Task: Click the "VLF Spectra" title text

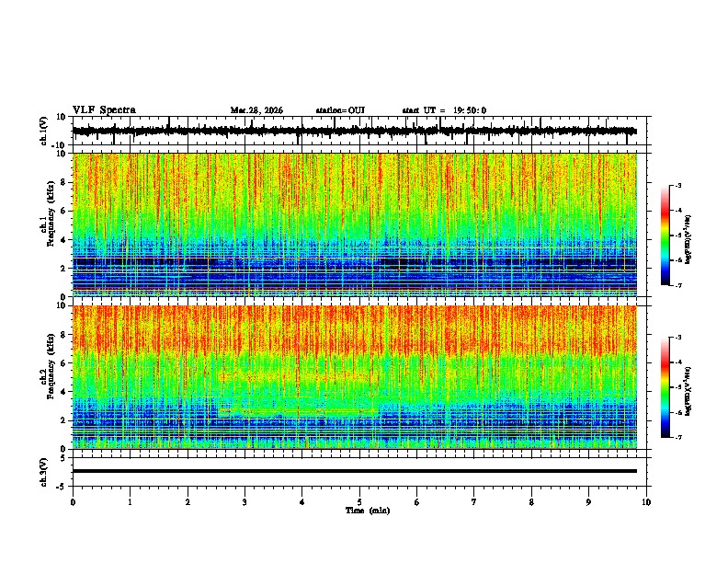Action: coord(104,110)
